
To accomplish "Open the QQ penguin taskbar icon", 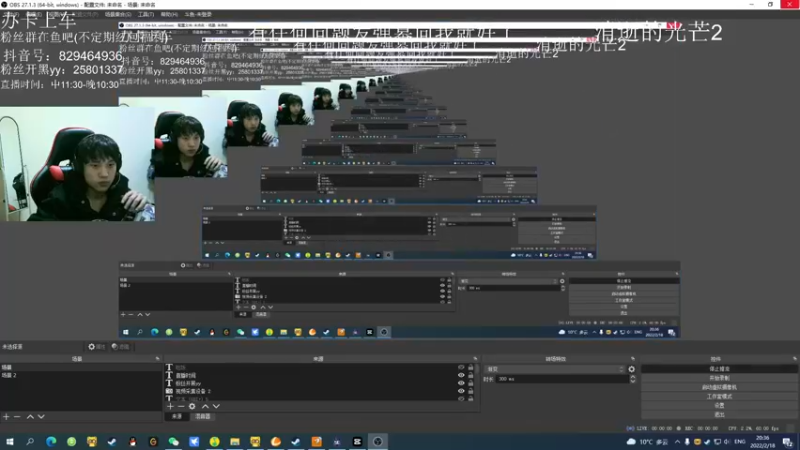I will pyautogui.click(x=133, y=441).
